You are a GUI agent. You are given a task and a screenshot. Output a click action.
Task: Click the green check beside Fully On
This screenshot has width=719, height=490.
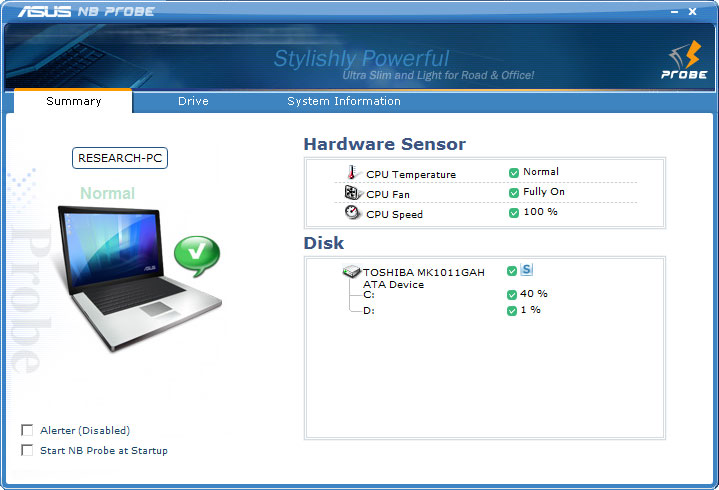click(x=514, y=193)
